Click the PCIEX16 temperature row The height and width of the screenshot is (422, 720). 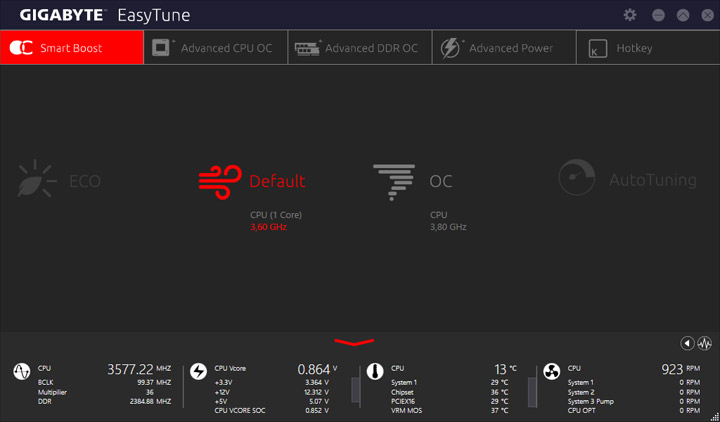[450, 401]
